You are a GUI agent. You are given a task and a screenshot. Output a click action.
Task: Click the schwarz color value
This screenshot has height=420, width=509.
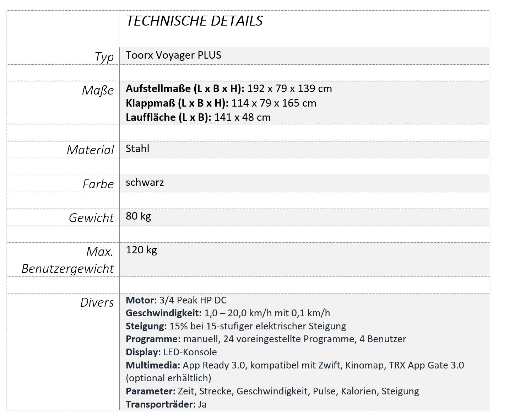[145, 182]
